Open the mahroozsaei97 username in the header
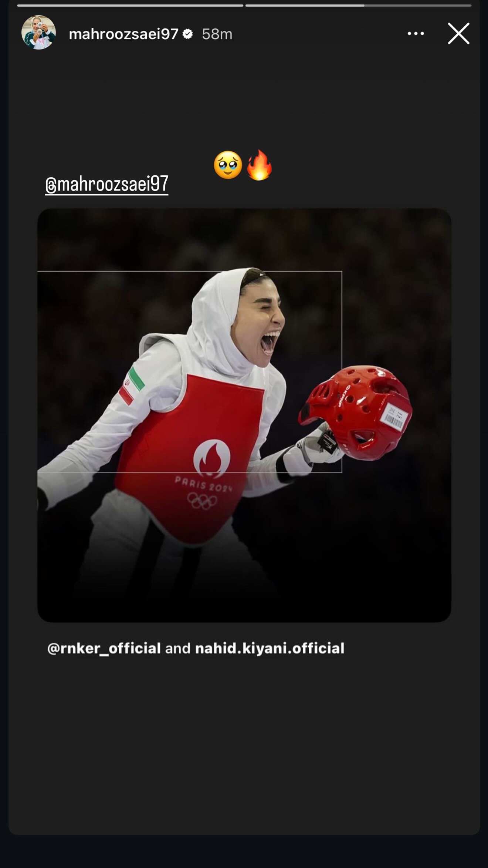488x868 pixels. 123,34
